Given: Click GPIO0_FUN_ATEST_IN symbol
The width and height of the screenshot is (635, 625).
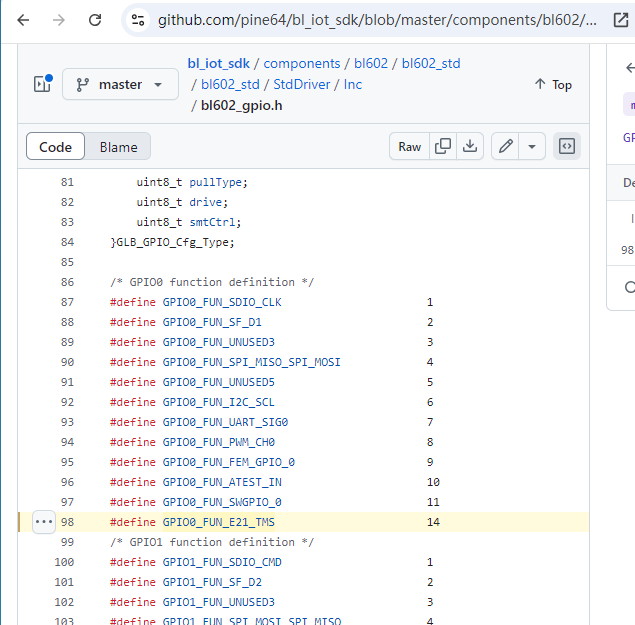Looking at the screenshot, I should [222, 482].
